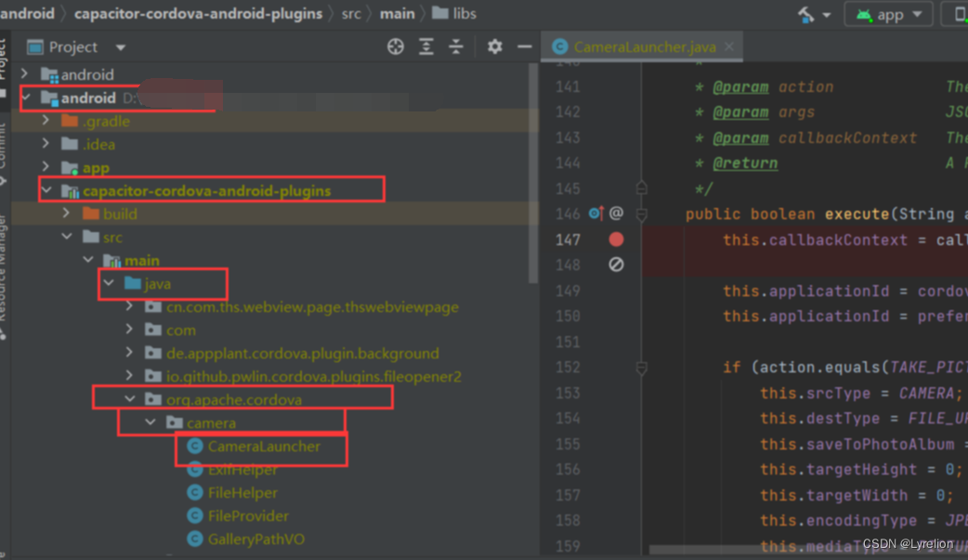968x560 pixels.
Task: Click the main breadcrumb item
Action: (x=397, y=14)
